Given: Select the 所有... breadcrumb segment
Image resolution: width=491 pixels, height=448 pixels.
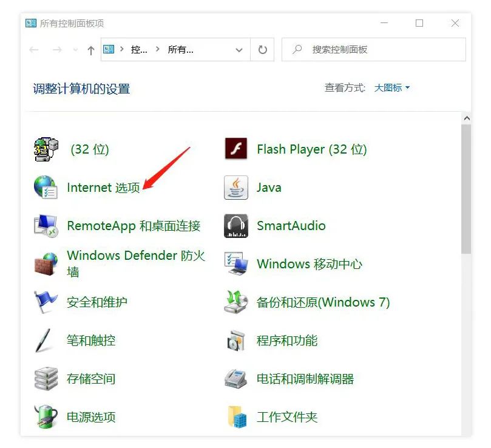Looking at the screenshot, I should tap(181, 50).
